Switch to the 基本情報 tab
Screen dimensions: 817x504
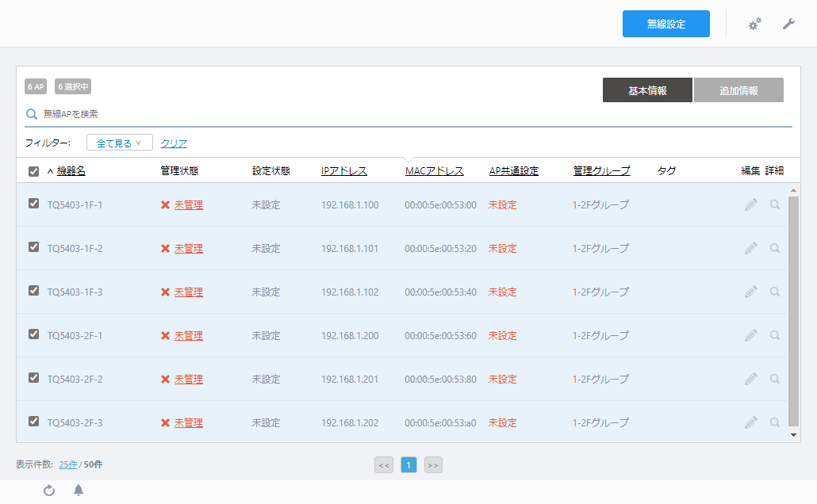click(x=647, y=90)
